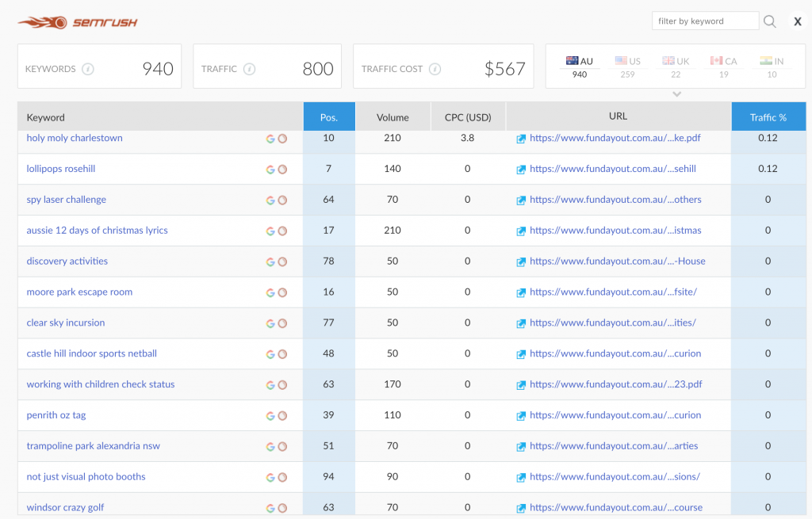
Task: Click external link icon for holy moly URL
Action: tap(521, 139)
